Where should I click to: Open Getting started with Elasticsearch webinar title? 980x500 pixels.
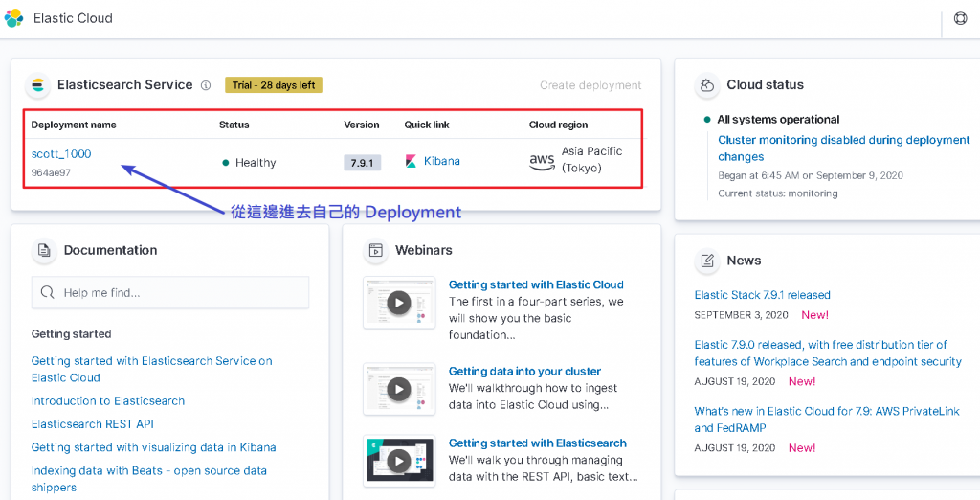point(538,443)
